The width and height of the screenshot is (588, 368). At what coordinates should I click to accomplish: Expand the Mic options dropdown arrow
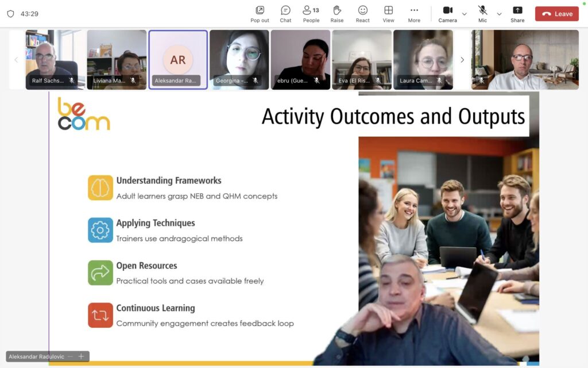pos(499,14)
